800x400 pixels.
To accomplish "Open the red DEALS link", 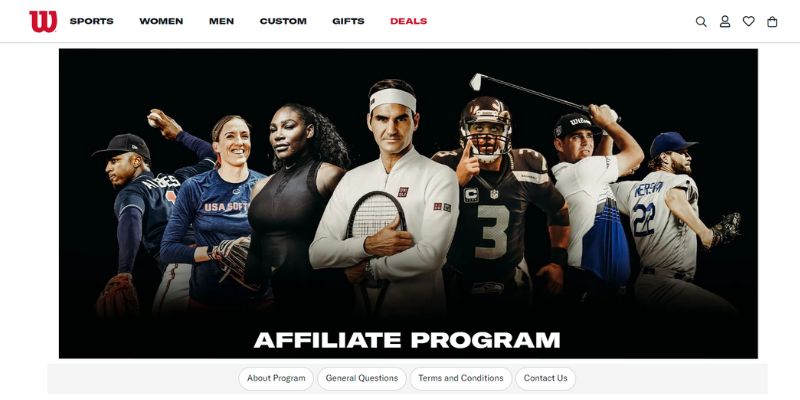I will (x=409, y=21).
